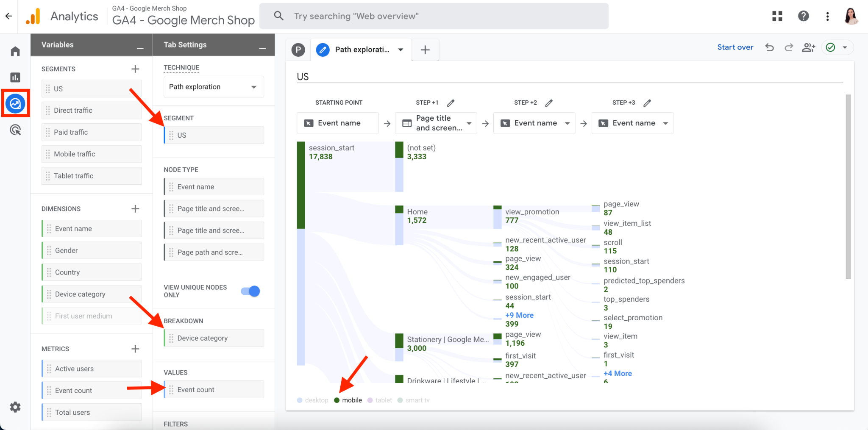The width and height of the screenshot is (868, 430).
Task: Edit Step +2 with the pencil icon
Action: 549,103
